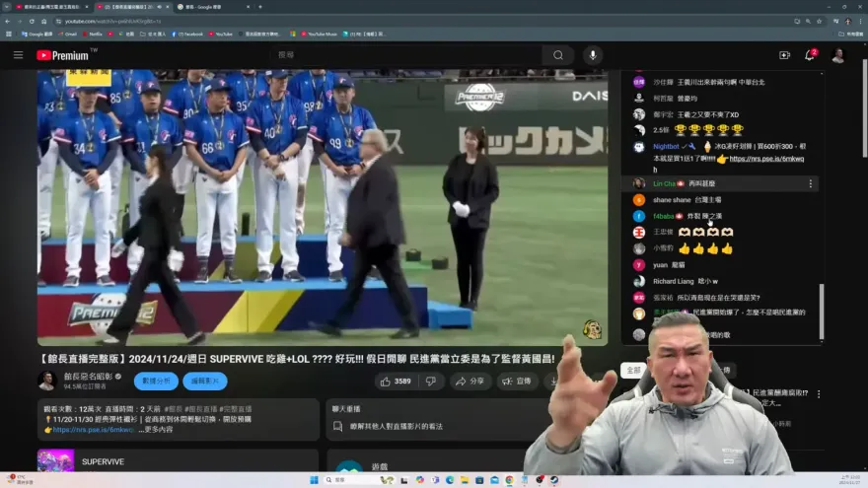Viewport: 868px width, 488px height.
Task: Open options menu for Lin Cha's chat message
Action: tap(811, 183)
